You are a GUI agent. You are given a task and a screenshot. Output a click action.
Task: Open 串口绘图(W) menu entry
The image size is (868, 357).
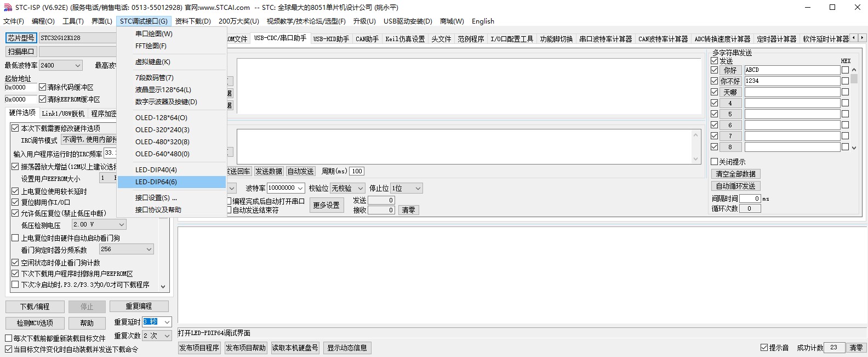coord(172,34)
